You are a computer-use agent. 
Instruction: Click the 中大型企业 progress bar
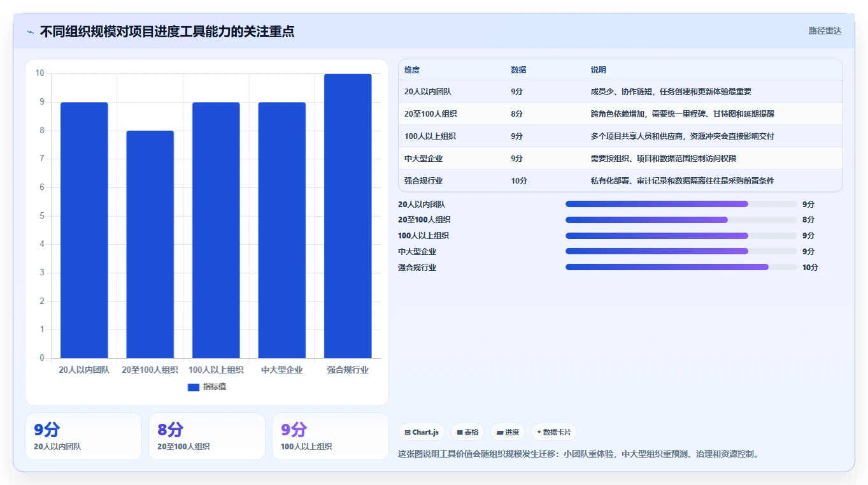click(x=681, y=251)
